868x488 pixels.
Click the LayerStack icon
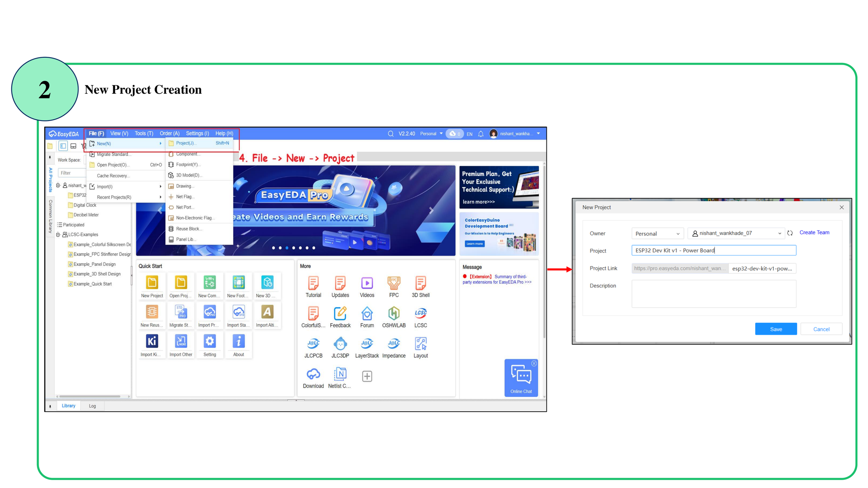click(x=367, y=344)
